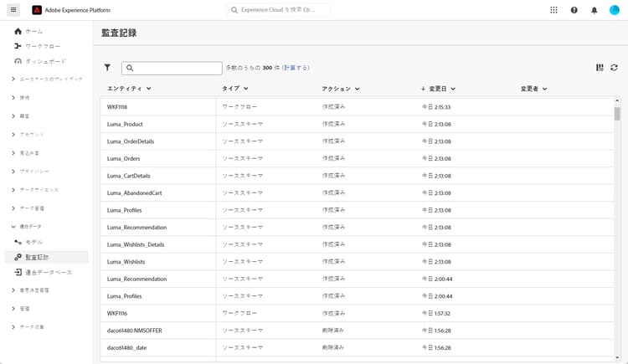The image size is (628, 364).
Task: Select the daco61480_date entity
Action: click(x=126, y=347)
